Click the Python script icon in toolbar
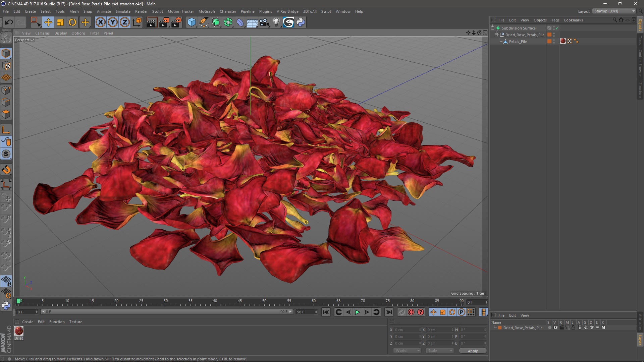644x362 pixels. tap(301, 22)
